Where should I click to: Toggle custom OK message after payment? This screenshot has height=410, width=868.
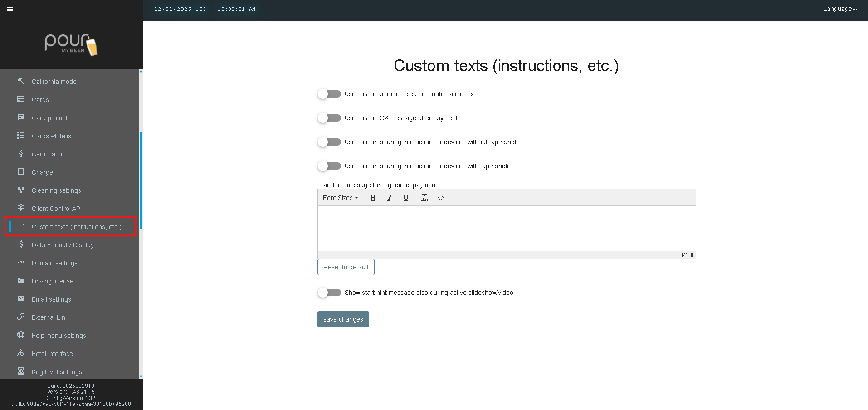[x=329, y=118]
